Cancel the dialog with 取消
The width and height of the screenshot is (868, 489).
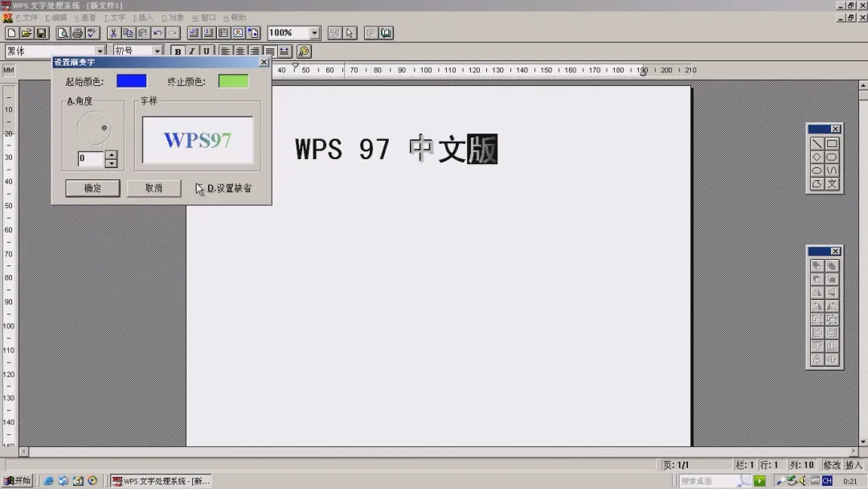154,188
